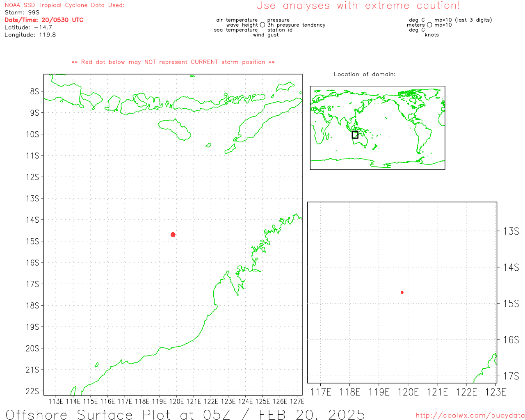Image resolution: width=525 pixels, height=420 pixels.
Task: Click the 123E label on zoomed map
Action: tap(495, 392)
